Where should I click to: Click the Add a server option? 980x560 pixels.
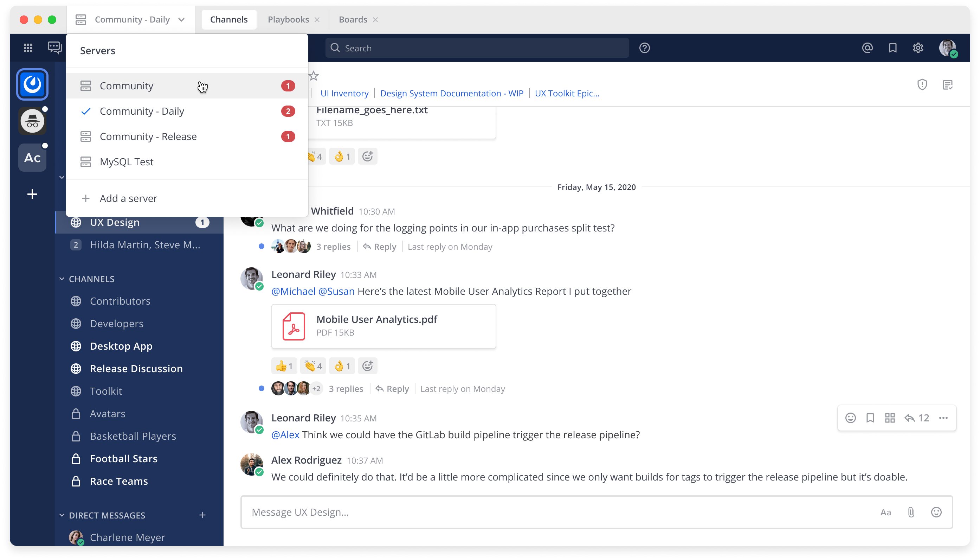pos(129,197)
